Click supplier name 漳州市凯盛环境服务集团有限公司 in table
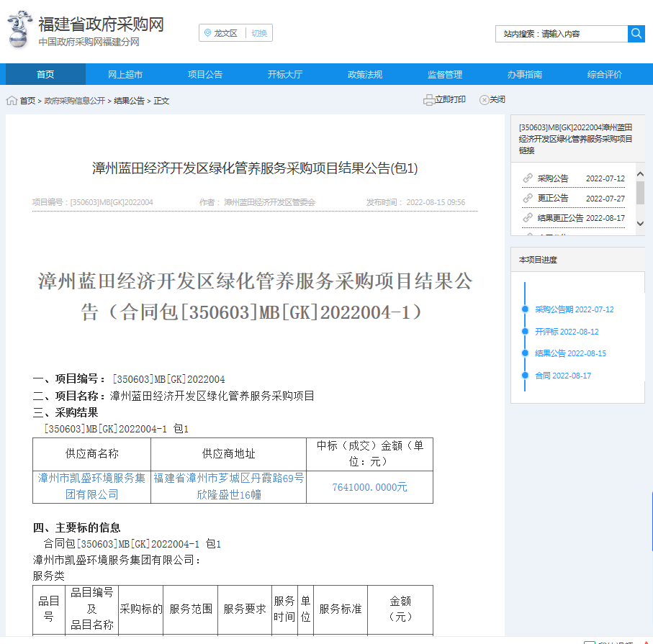The height and width of the screenshot is (644, 653). pos(91,486)
